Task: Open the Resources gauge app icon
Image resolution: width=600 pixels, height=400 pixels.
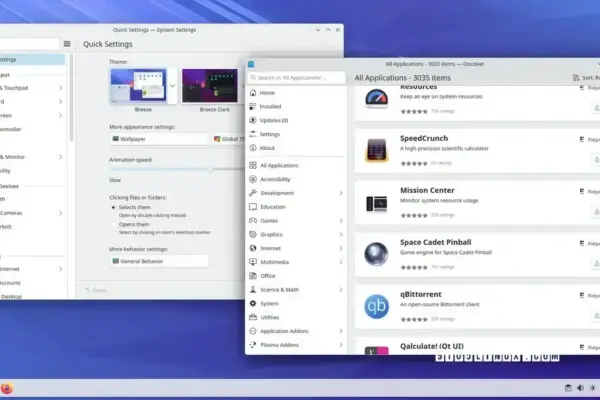Action: coord(376,98)
